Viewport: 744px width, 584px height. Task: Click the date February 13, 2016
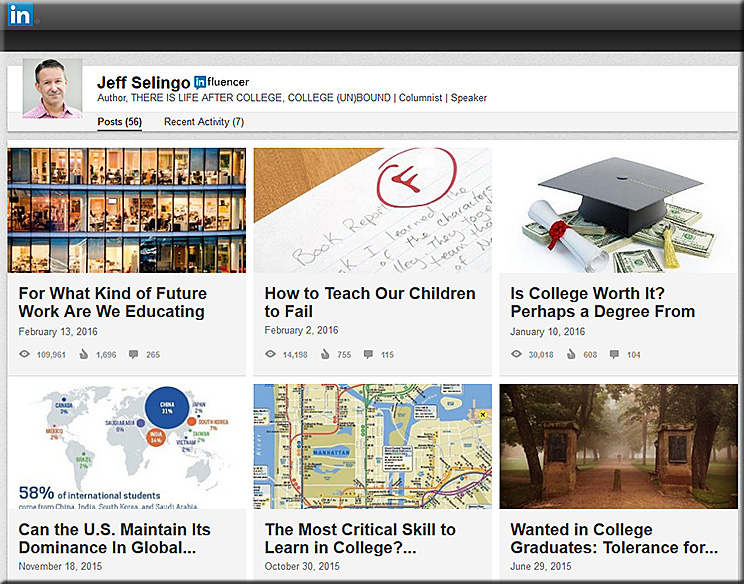point(58,332)
